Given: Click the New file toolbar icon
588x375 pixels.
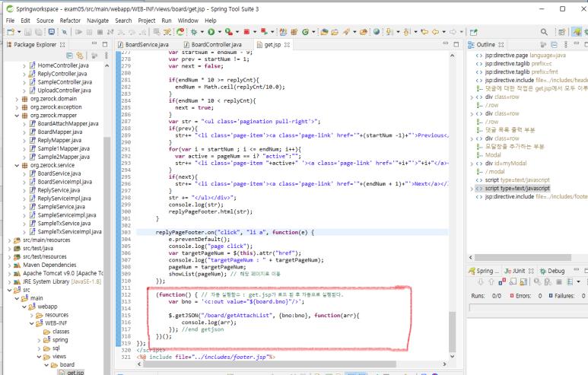Looking at the screenshot, I should [x=11, y=32].
